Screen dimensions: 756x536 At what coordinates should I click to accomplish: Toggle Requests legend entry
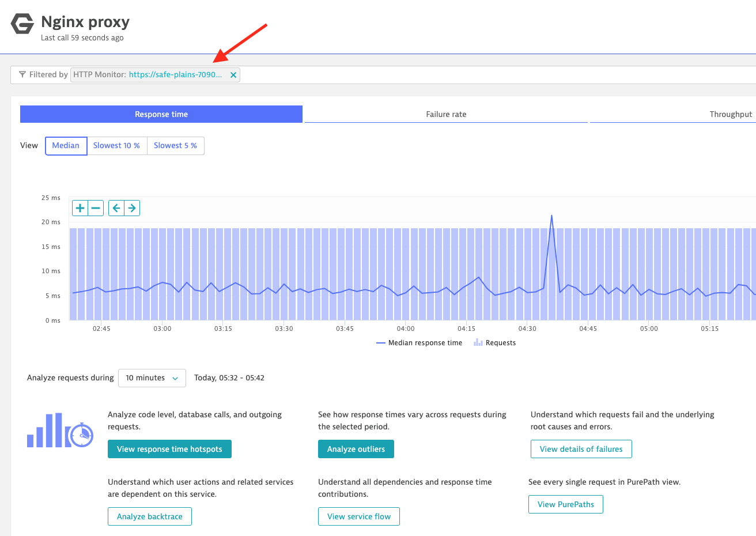(x=494, y=343)
